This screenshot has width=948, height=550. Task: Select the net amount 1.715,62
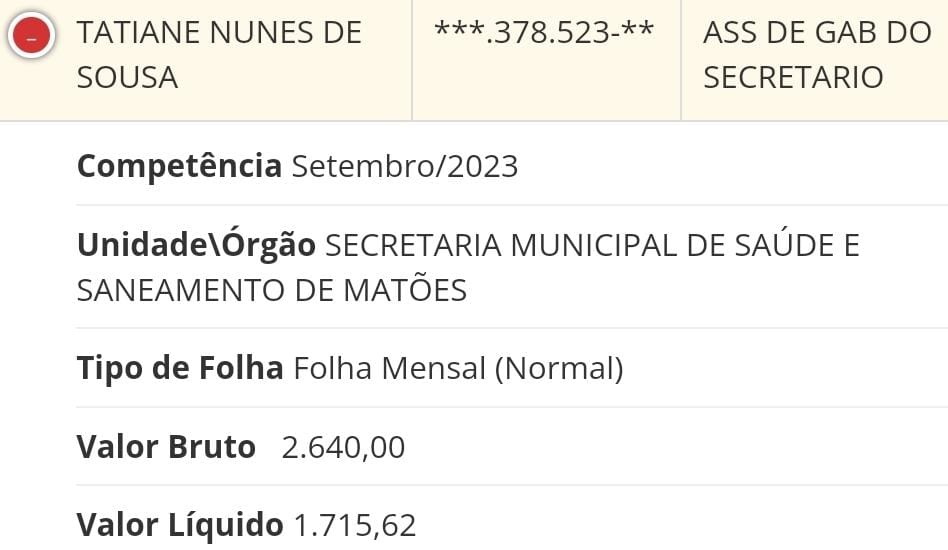(x=355, y=526)
